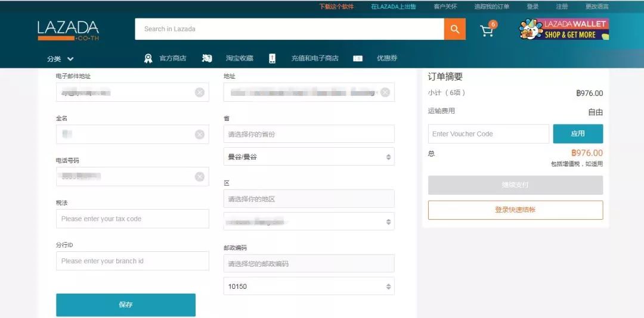Click 更改语言 change language
Image resolution: width=644 pixels, height=318 pixels.
tap(597, 7)
